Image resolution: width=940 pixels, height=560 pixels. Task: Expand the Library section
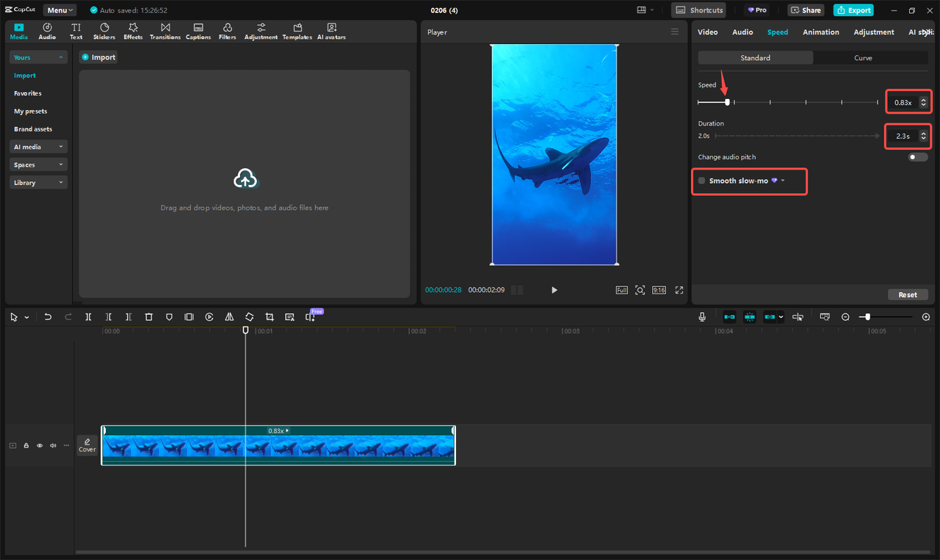(x=39, y=183)
